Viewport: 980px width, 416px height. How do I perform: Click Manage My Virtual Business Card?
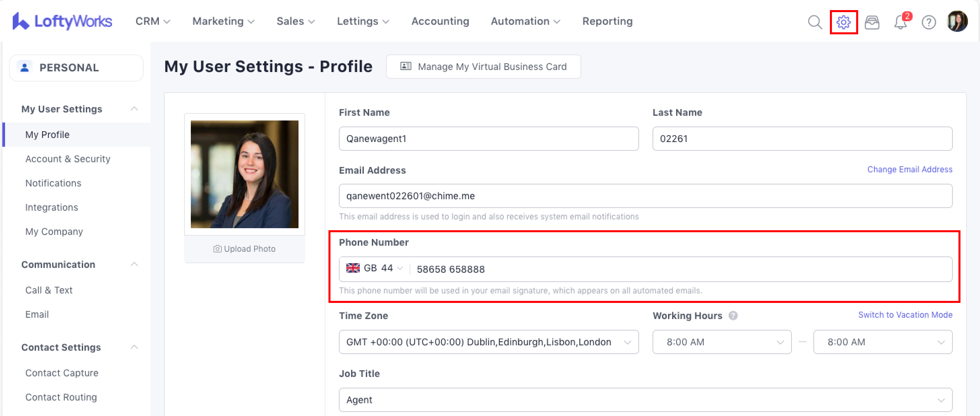[x=483, y=67]
